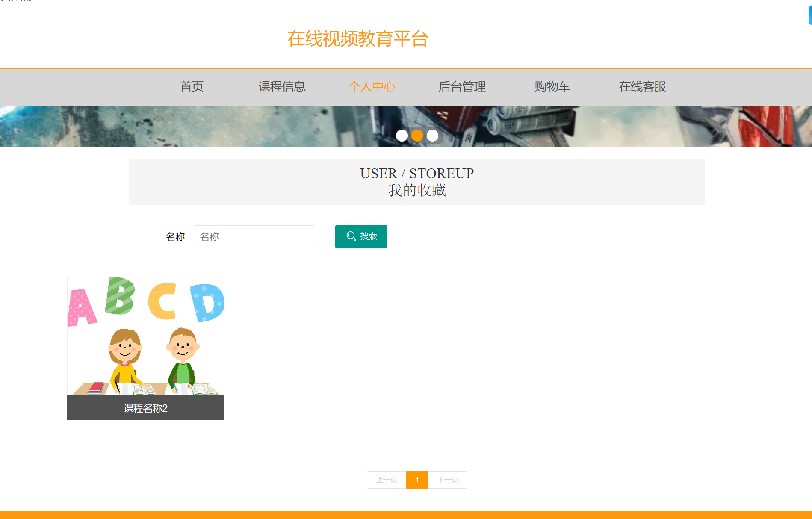Open the 购物车 shopping cart page
Screen dimensions: 812x519
pyautogui.click(x=552, y=87)
